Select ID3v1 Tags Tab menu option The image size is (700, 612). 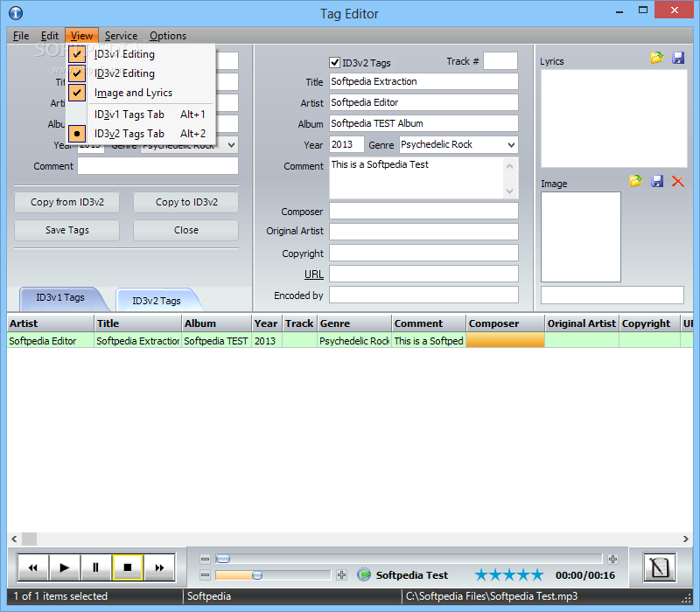[x=141, y=115]
